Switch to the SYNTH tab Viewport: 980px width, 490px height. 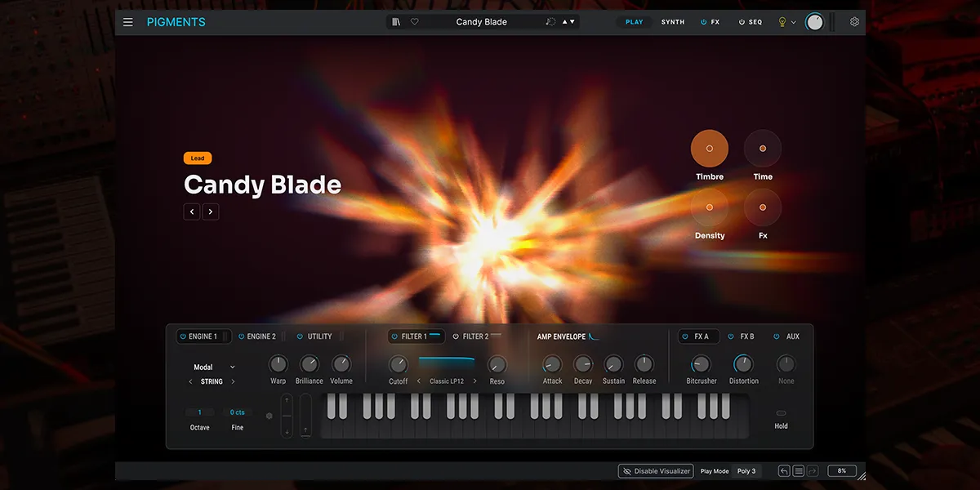[673, 22]
